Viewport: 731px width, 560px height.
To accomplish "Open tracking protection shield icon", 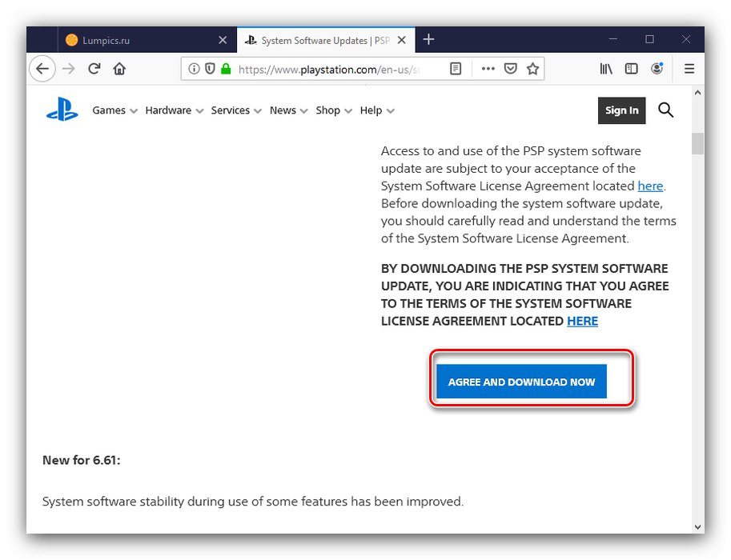I will point(210,69).
